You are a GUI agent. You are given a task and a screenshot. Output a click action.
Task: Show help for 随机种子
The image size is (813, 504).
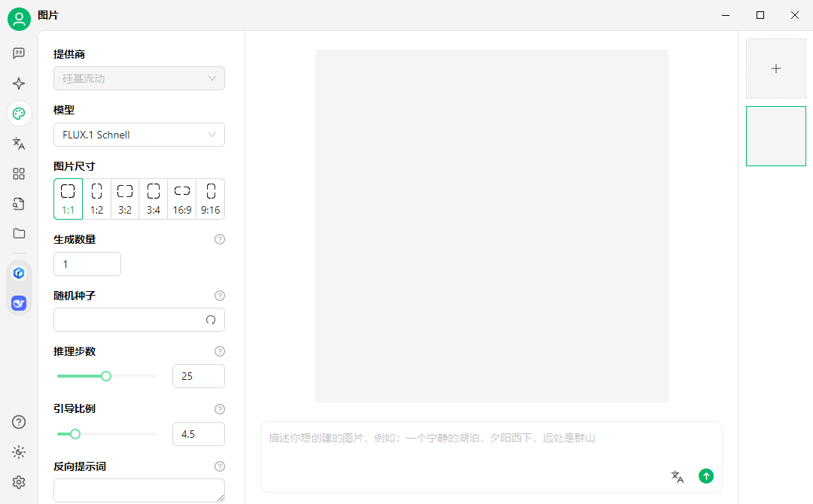220,296
